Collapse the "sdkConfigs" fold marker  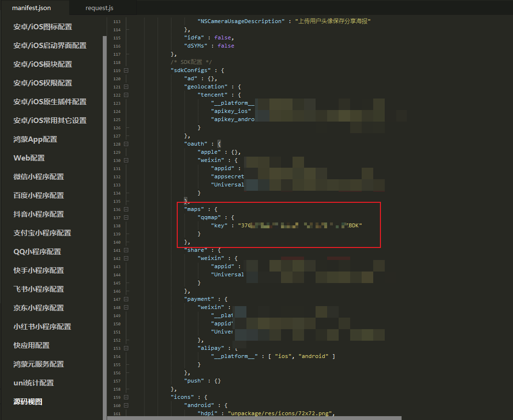coord(126,70)
